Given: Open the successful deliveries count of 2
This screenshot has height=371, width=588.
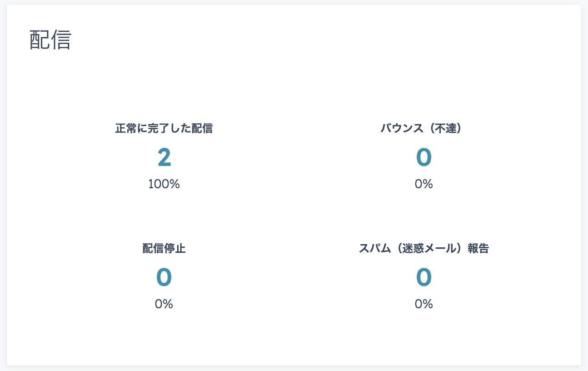Looking at the screenshot, I should point(164,157).
